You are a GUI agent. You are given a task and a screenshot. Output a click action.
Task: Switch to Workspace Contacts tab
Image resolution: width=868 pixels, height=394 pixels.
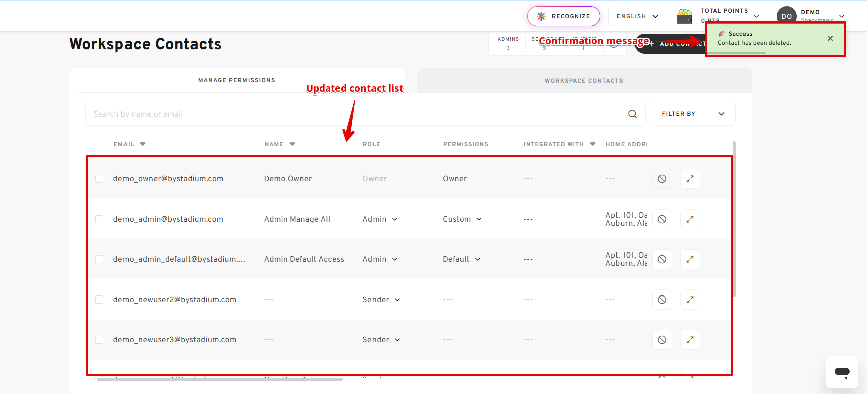pyautogui.click(x=583, y=81)
